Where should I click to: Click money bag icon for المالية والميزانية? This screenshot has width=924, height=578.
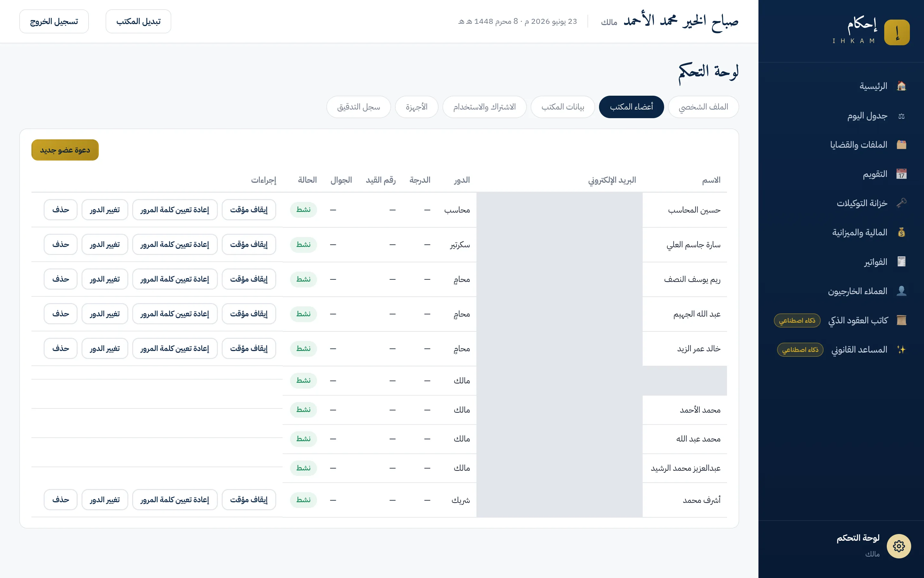click(901, 232)
